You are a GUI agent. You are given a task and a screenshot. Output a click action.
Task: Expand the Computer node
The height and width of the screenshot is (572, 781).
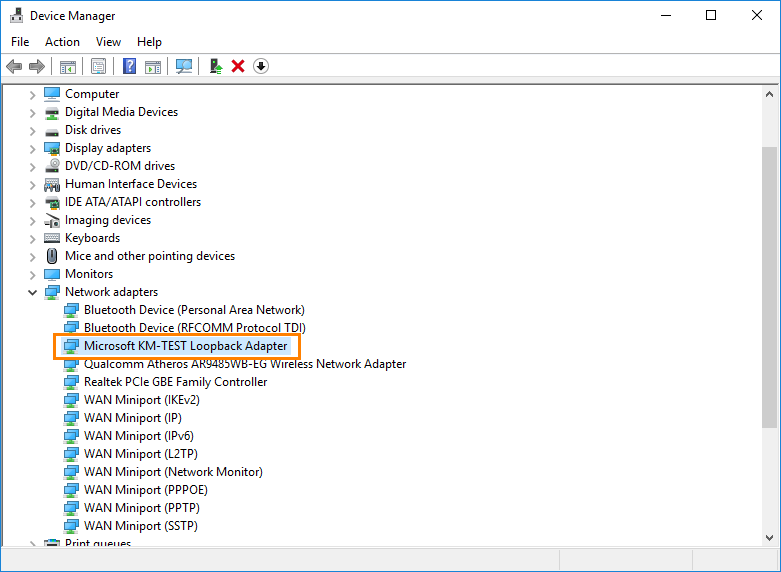pos(32,94)
